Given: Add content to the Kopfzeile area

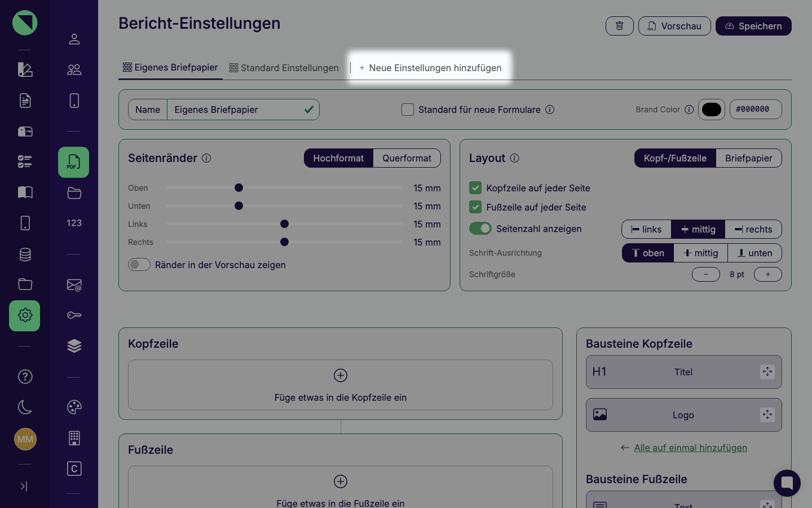Looking at the screenshot, I should point(341,385).
